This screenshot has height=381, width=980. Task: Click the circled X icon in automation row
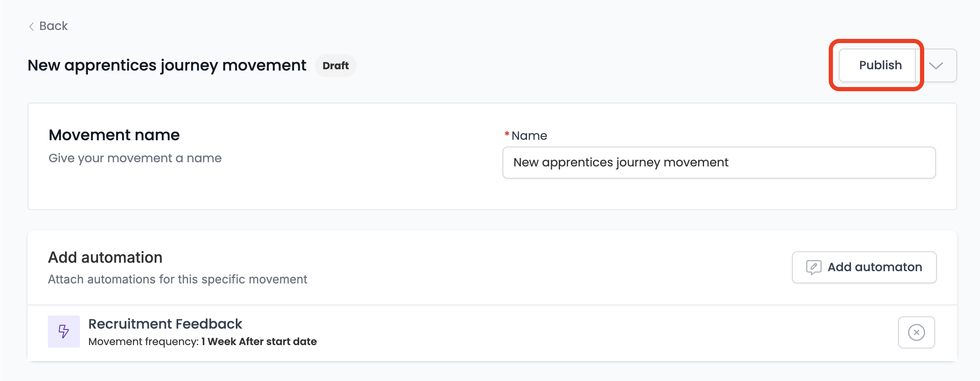pos(916,332)
